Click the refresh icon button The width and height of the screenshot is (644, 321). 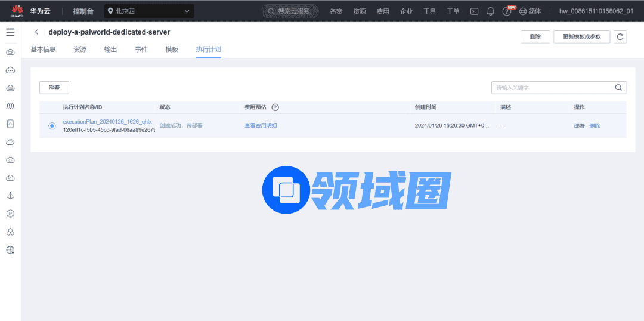pyautogui.click(x=620, y=37)
